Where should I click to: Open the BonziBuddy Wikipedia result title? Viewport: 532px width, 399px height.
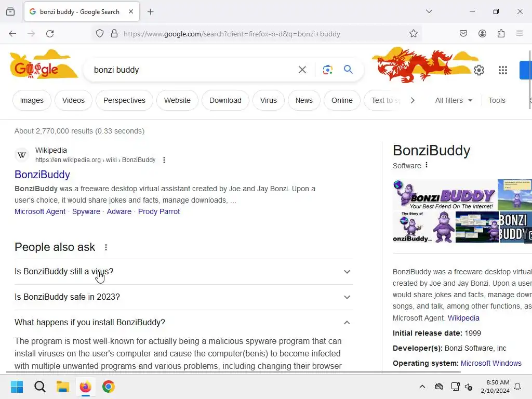43,175
